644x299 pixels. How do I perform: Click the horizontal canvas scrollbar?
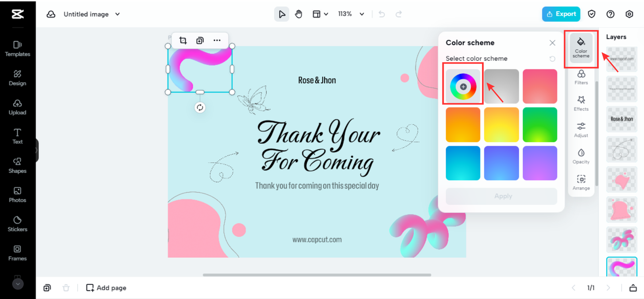(x=317, y=275)
